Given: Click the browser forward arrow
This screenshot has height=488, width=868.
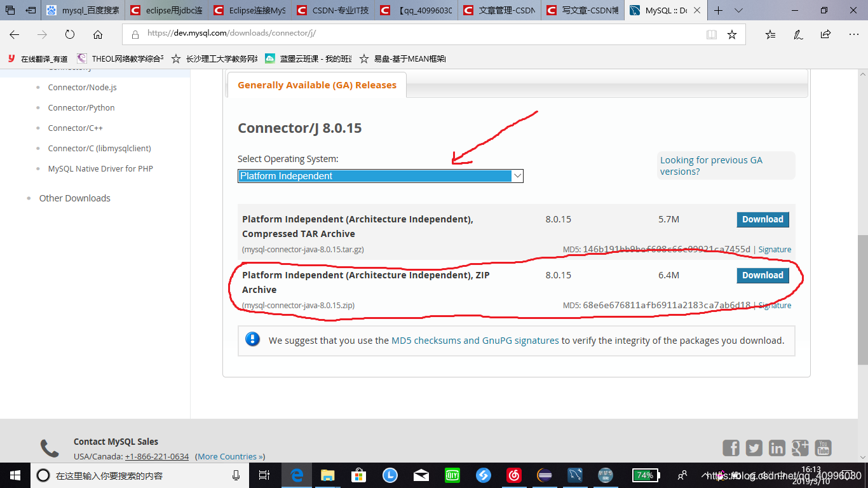Looking at the screenshot, I should [x=42, y=34].
